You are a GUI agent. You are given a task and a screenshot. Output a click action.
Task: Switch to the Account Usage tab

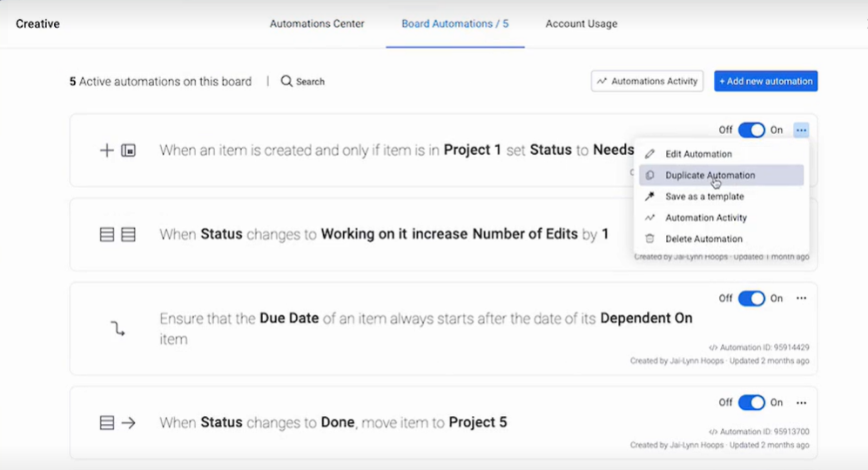point(582,23)
